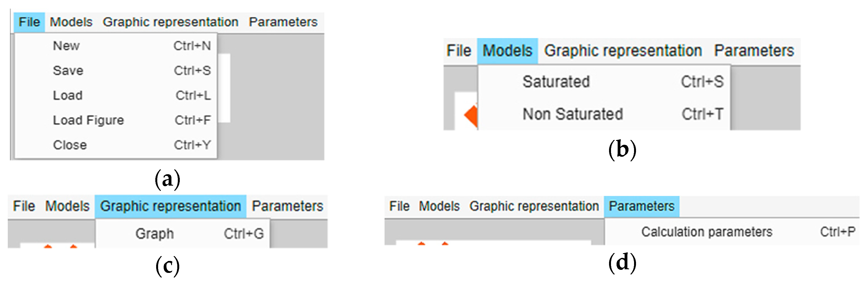868x284 pixels.
Task: Click the Graph entry with Ctrl+G shortcut
Action: pos(155,234)
